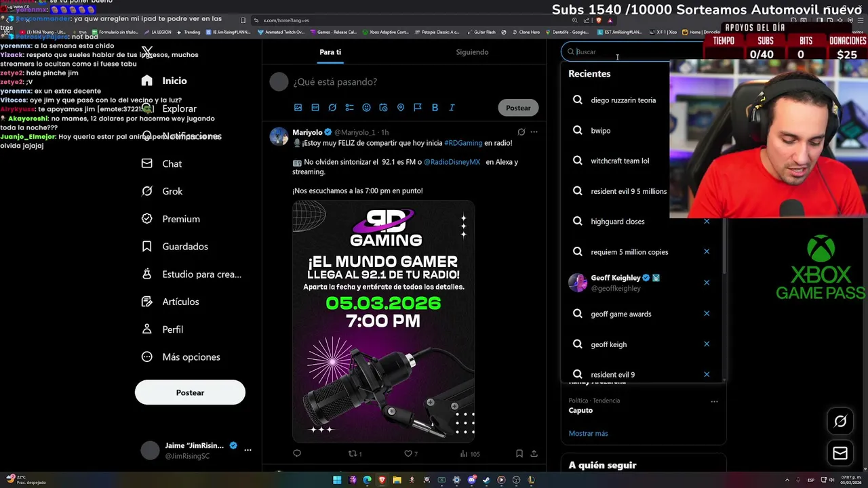
Task: Remove Geoff Keighley from recent searches
Action: pos(707,283)
